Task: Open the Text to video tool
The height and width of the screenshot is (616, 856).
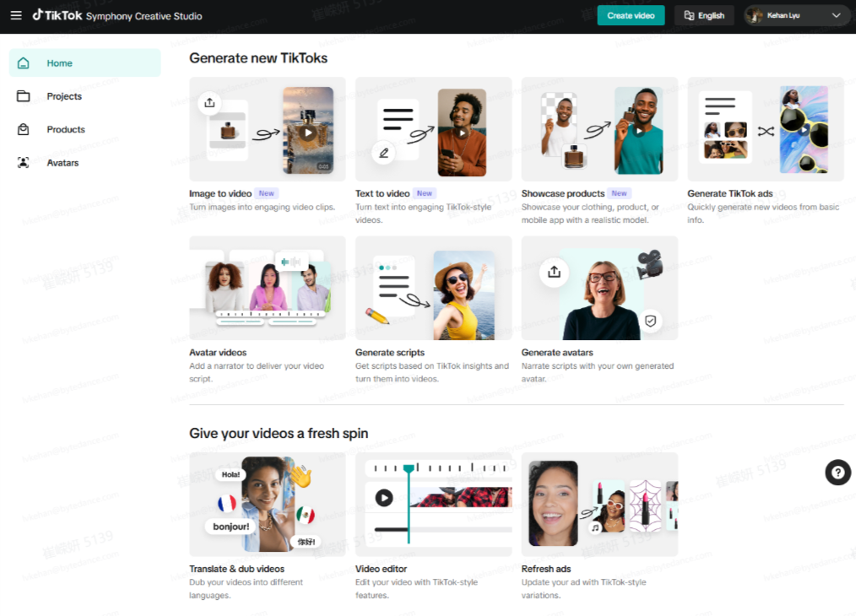Action: point(433,129)
